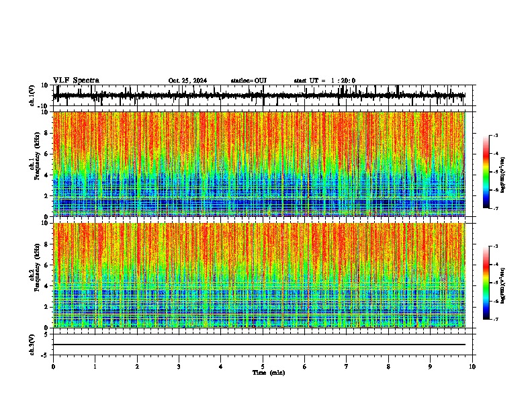Click the ch.2 spectrogram color scale bar
532x411 pixels.
tap(486, 283)
